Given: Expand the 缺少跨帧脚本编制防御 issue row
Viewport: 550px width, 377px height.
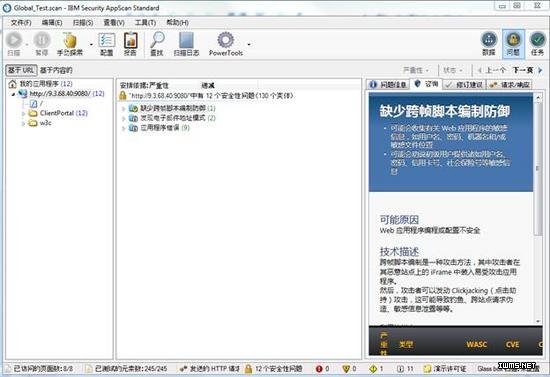Looking at the screenshot, I should 123,108.
